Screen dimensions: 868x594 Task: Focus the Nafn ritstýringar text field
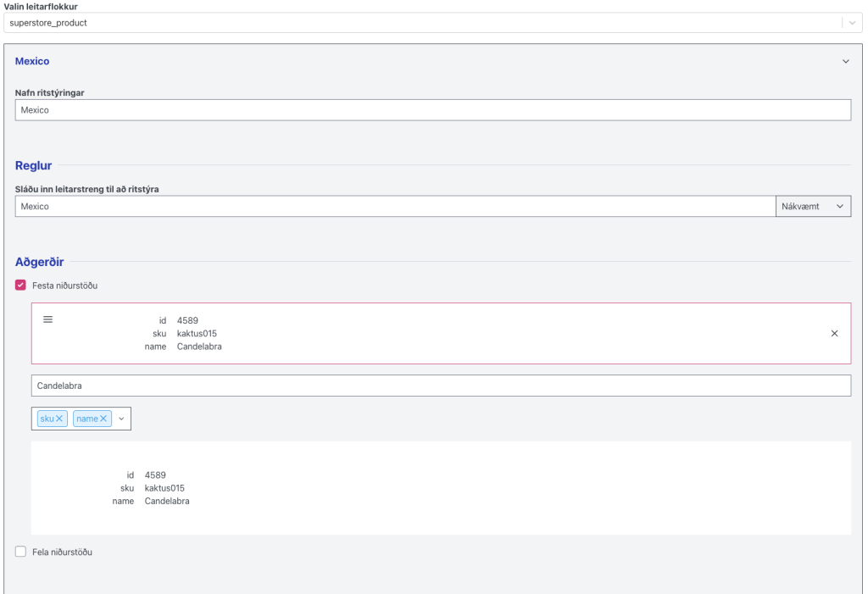tap(432, 110)
